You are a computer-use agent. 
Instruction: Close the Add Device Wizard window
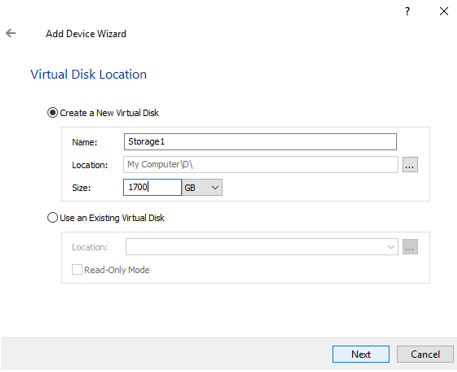click(444, 11)
